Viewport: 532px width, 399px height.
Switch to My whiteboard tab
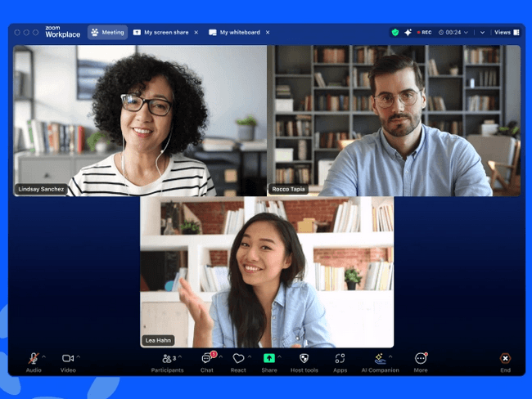234,32
